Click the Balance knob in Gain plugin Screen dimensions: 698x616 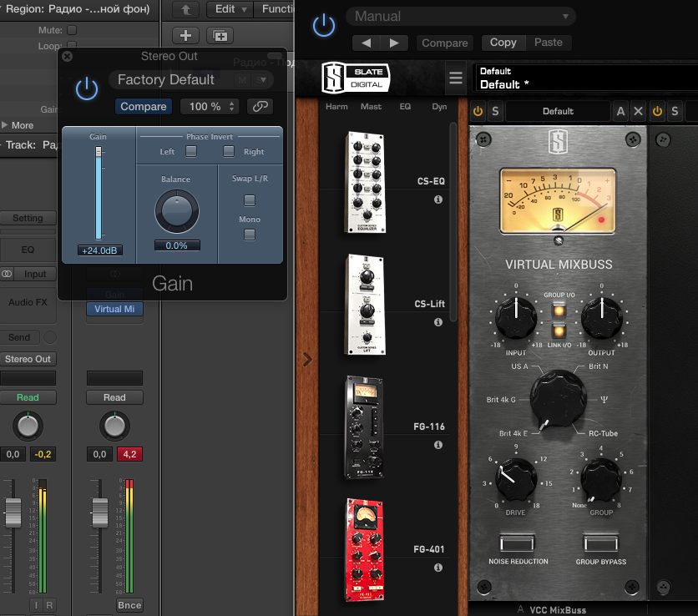point(177,211)
